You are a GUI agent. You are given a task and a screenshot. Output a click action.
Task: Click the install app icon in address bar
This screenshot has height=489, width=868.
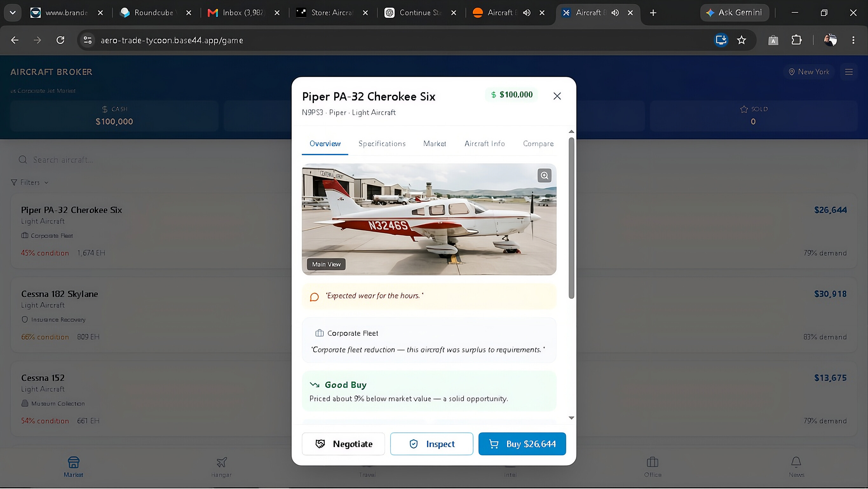click(x=721, y=40)
